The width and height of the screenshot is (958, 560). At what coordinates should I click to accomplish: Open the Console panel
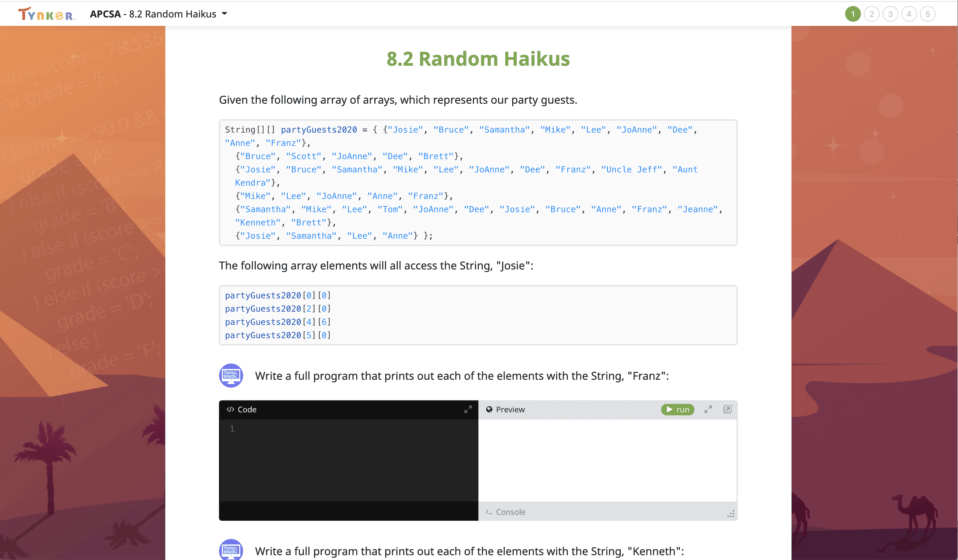point(506,512)
